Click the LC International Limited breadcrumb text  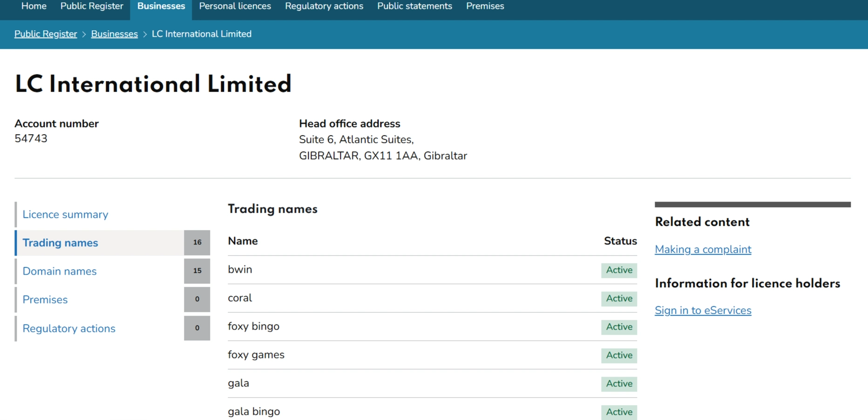coord(202,34)
